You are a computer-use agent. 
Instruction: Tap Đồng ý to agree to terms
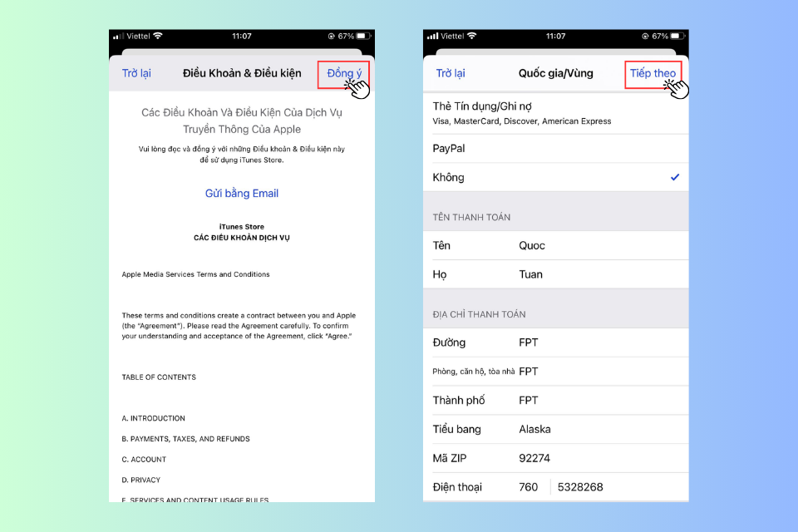click(344, 73)
